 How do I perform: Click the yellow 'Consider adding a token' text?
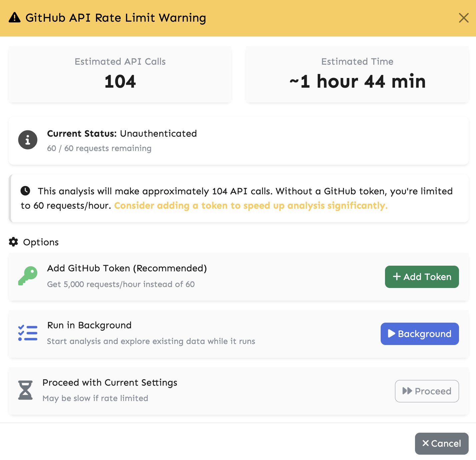pyautogui.click(x=251, y=206)
